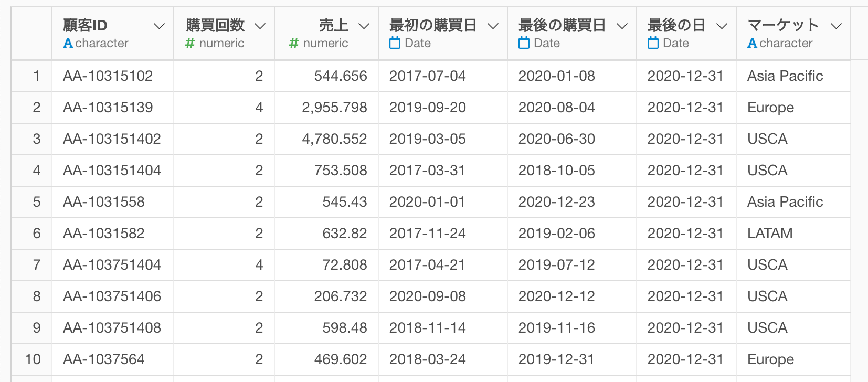Open the 顧客ID column dropdown menu
This screenshot has width=868, height=382.
click(159, 26)
